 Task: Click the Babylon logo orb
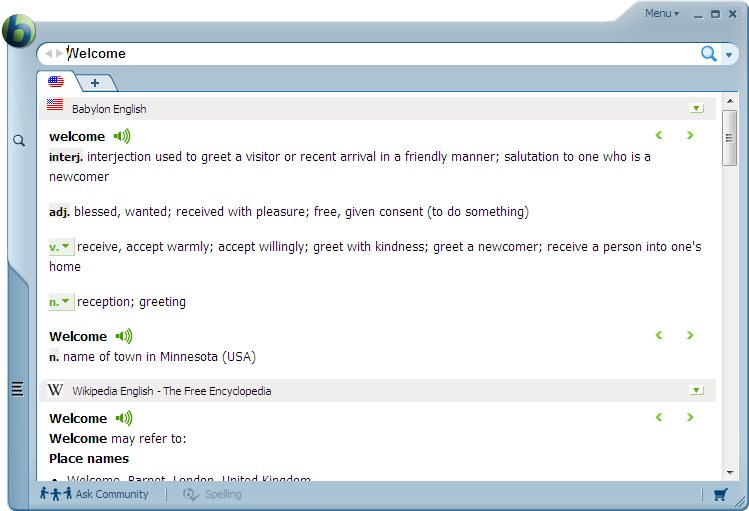point(19,31)
